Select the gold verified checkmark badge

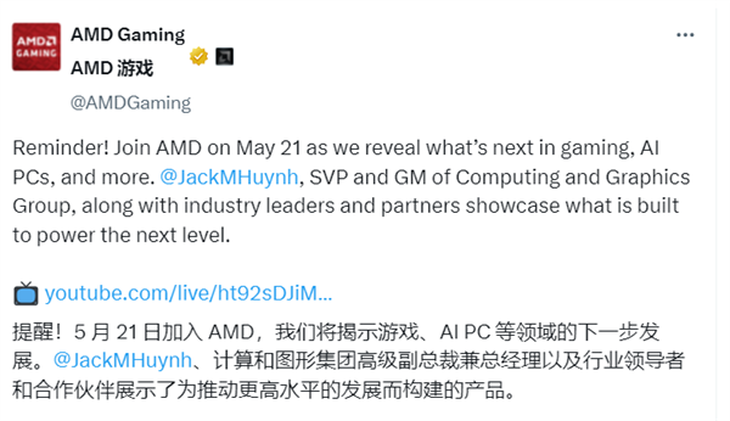(x=199, y=56)
